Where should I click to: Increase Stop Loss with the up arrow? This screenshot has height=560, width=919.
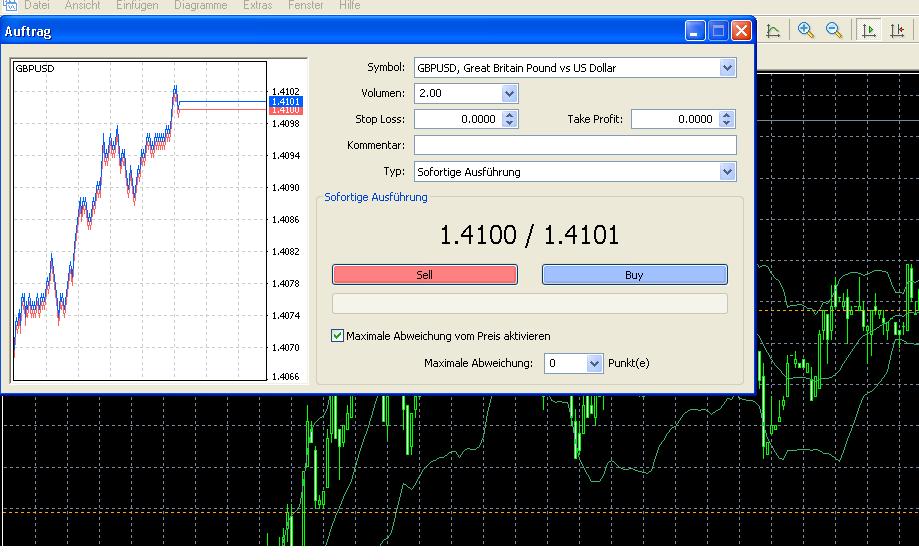click(x=510, y=115)
